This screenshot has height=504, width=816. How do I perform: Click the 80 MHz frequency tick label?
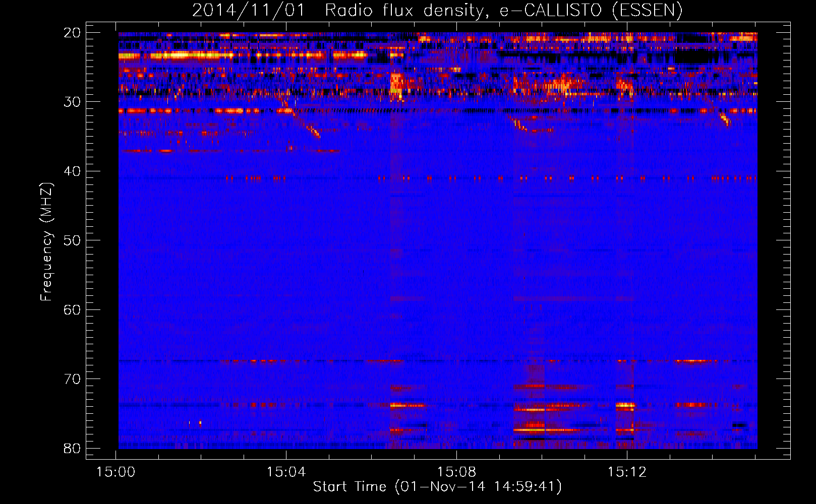(x=72, y=448)
